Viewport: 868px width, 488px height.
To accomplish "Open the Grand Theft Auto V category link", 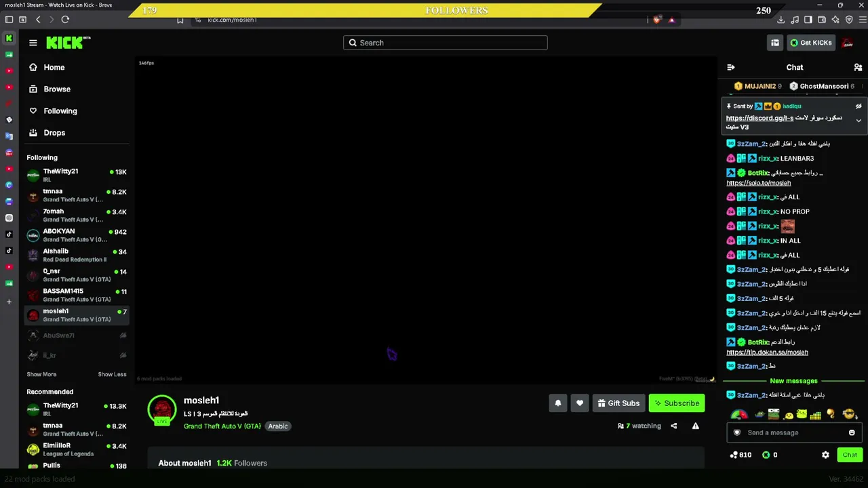I will 222,426.
